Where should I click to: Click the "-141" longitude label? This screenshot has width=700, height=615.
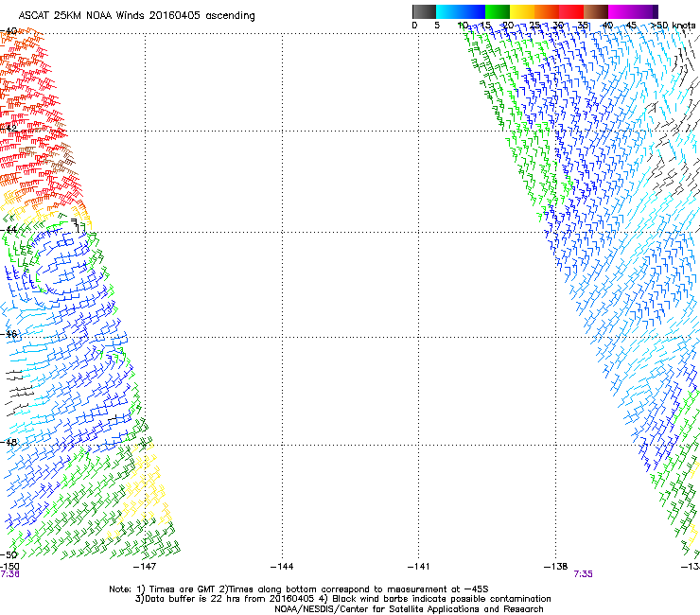click(419, 567)
